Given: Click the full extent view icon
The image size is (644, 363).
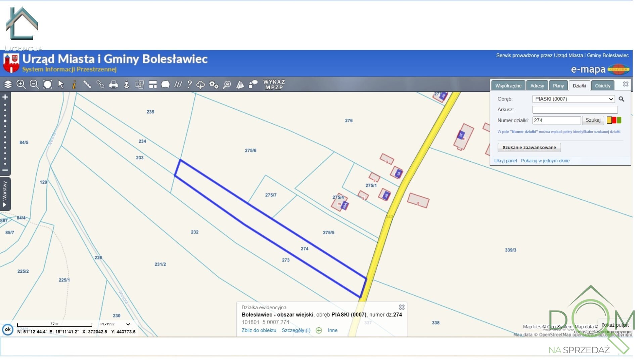Looking at the screenshot, I should (48, 84).
